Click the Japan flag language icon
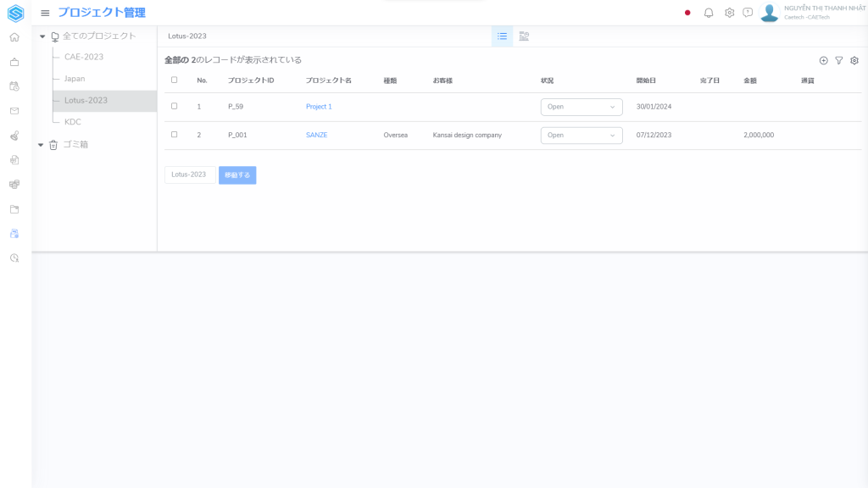 [687, 13]
